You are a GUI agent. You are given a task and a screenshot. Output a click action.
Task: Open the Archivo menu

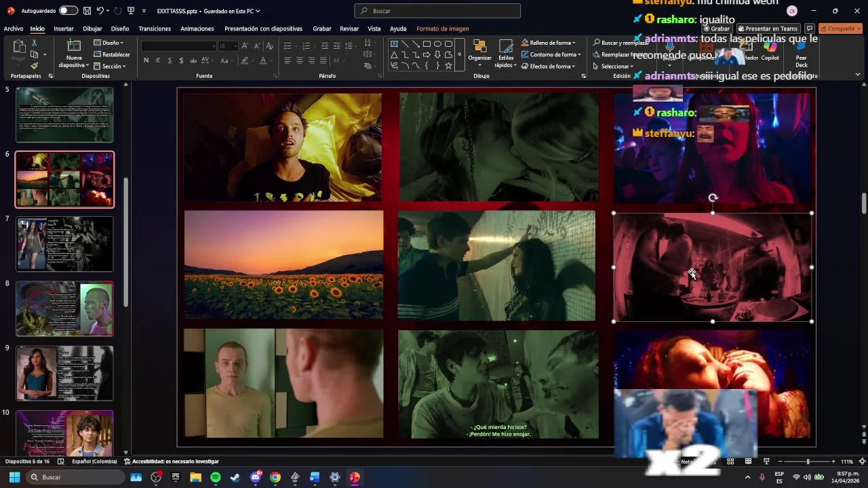[x=14, y=28]
